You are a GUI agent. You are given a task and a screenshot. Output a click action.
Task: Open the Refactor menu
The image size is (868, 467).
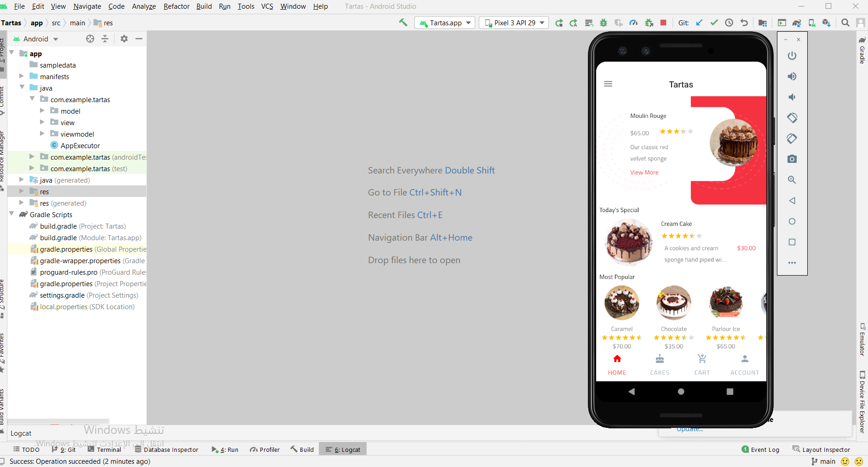click(x=177, y=6)
